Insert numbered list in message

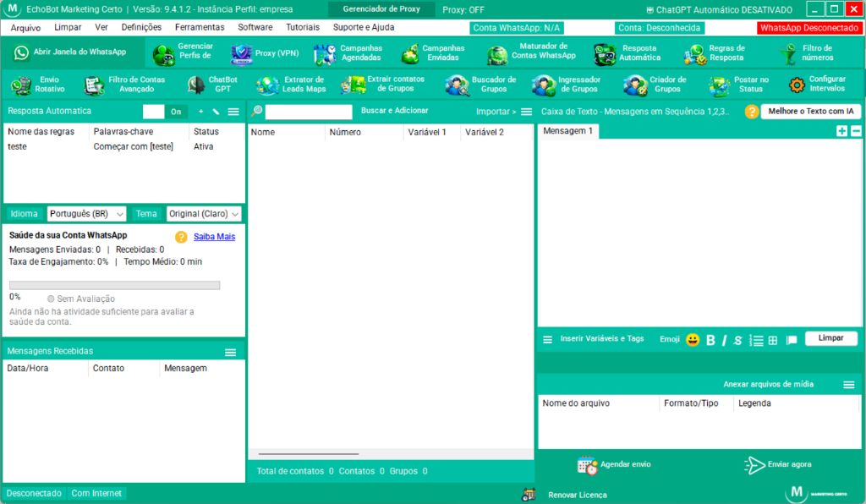click(x=756, y=341)
